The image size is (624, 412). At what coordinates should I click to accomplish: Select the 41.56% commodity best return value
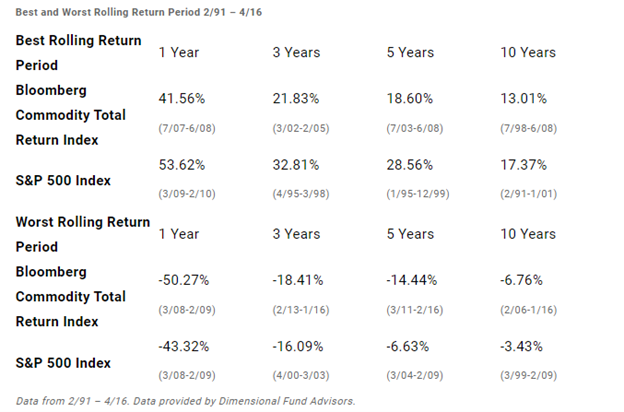[x=183, y=98]
